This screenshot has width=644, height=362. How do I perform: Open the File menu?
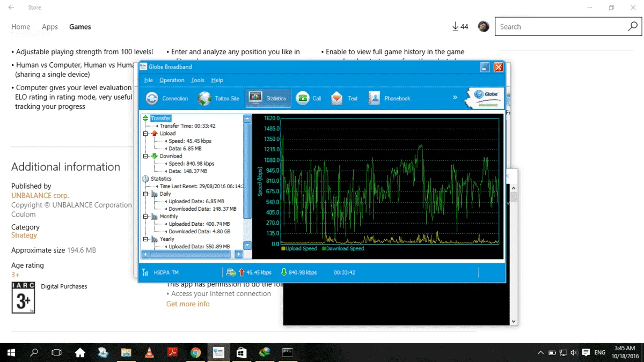149,80
